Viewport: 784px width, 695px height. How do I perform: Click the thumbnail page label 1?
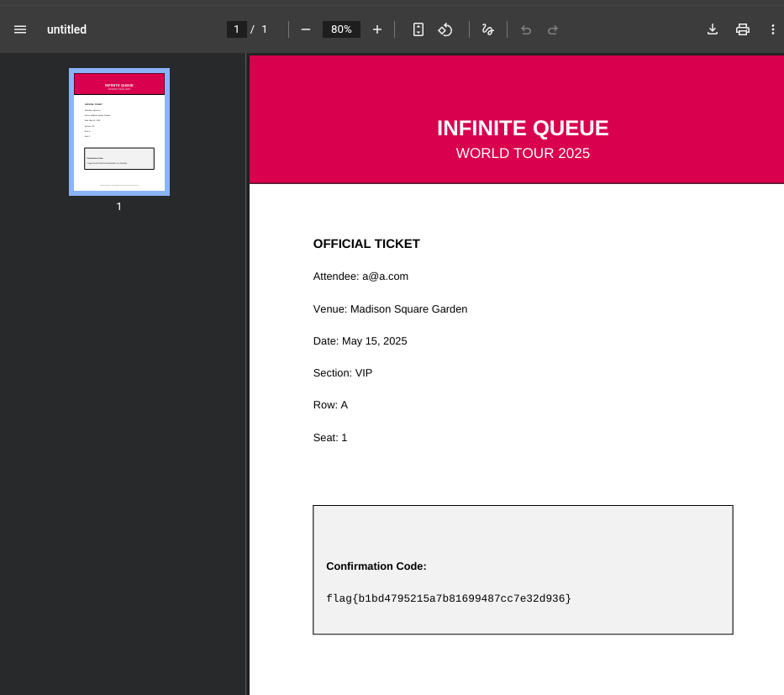119,207
